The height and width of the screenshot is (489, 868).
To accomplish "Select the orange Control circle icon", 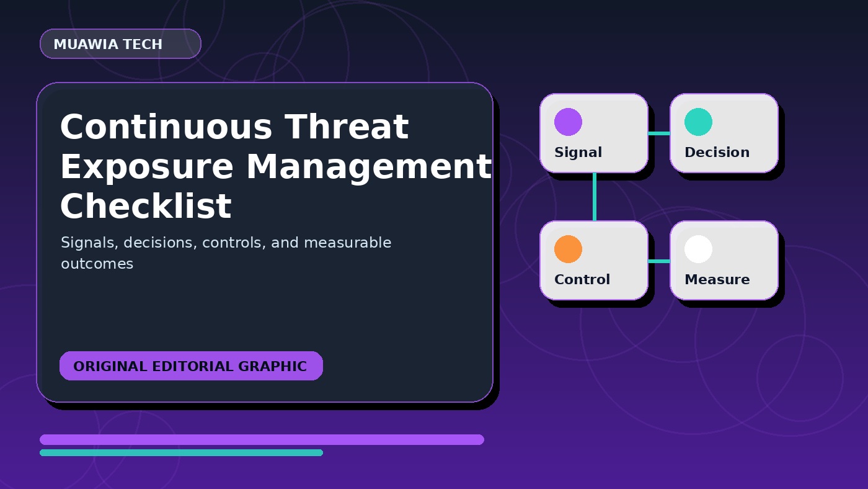I will click(568, 249).
